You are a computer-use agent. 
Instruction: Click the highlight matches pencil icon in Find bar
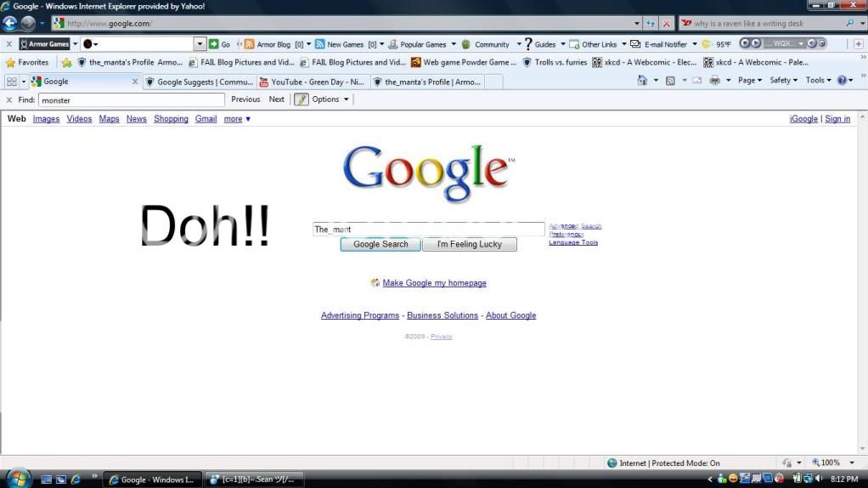(302, 99)
